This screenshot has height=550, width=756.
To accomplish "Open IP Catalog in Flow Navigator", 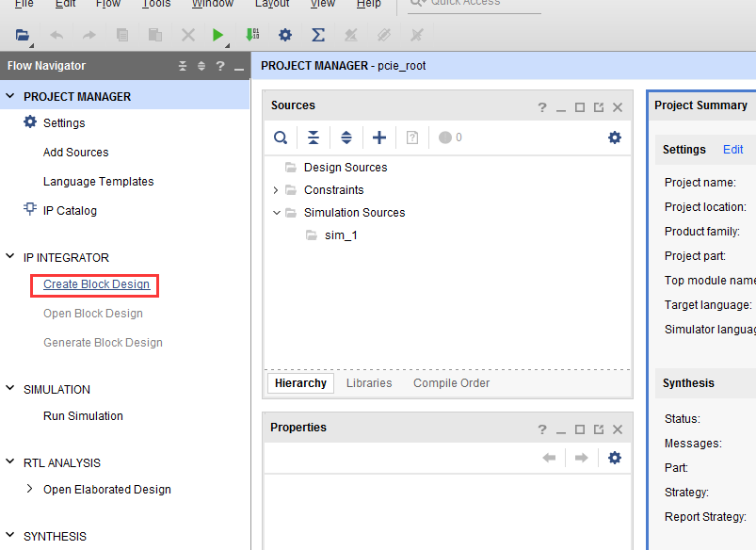I will [70, 211].
